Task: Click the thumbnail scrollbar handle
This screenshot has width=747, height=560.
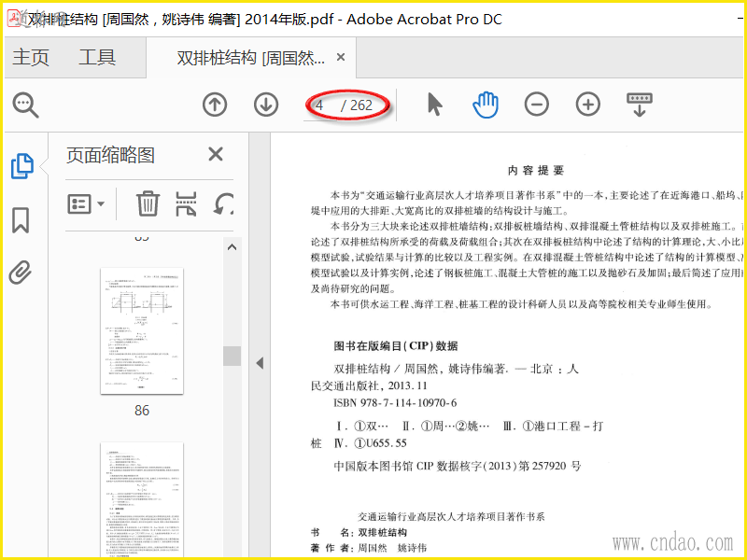Action: [x=232, y=356]
